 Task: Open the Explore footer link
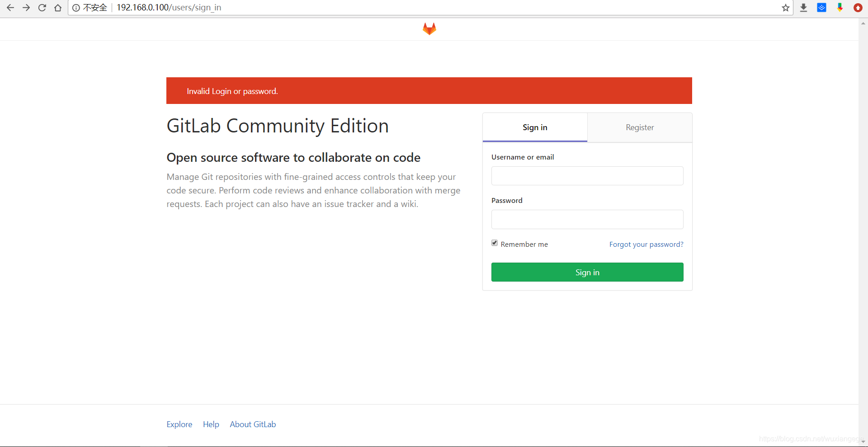[179, 424]
